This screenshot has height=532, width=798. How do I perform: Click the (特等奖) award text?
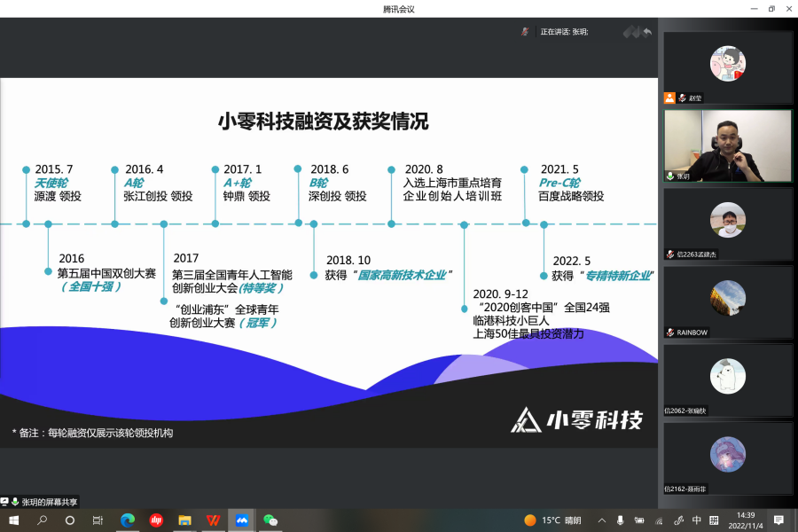click(261, 289)
